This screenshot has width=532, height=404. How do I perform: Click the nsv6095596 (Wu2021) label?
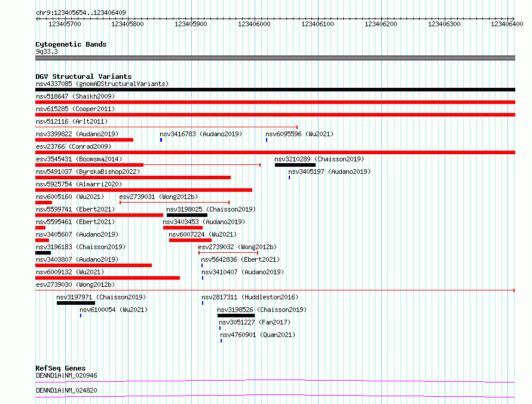coord(299,134)
